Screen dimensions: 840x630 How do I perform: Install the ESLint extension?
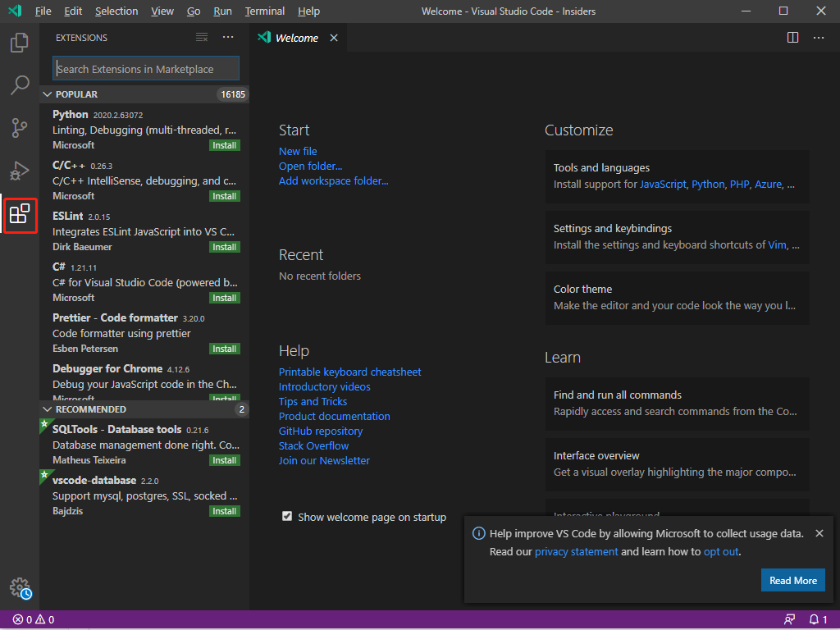[x=225, y=247]
